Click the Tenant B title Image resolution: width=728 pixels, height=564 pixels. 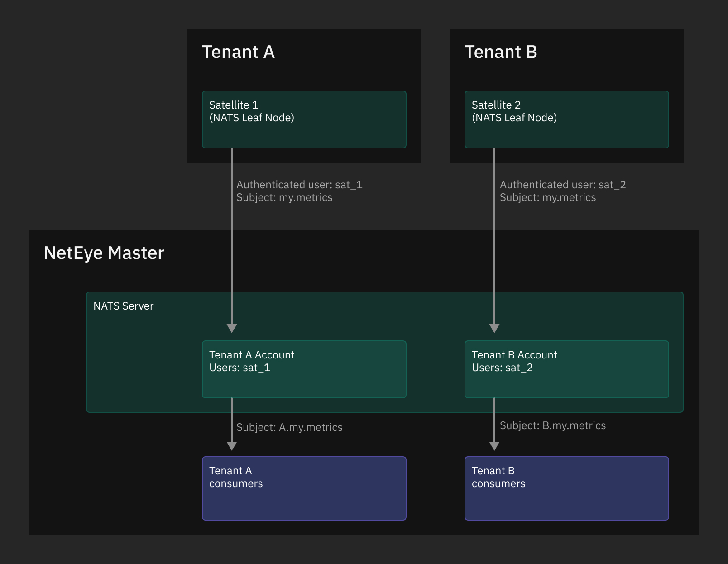coord(501,52)
